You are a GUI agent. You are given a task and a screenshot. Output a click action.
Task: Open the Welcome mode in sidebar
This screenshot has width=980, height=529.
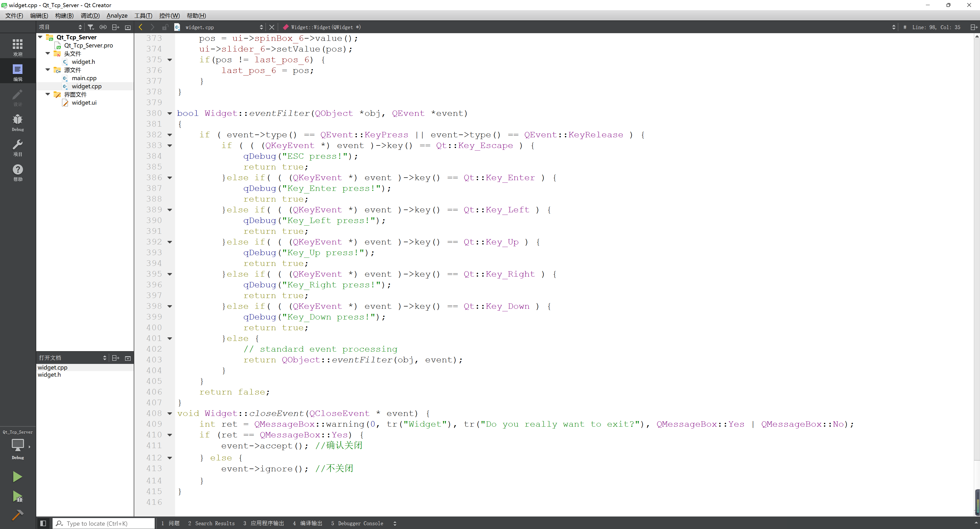18,47
